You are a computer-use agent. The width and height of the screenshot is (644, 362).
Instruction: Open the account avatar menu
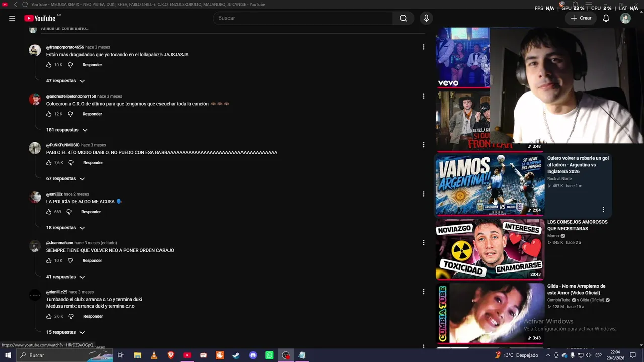coord(625,18)
